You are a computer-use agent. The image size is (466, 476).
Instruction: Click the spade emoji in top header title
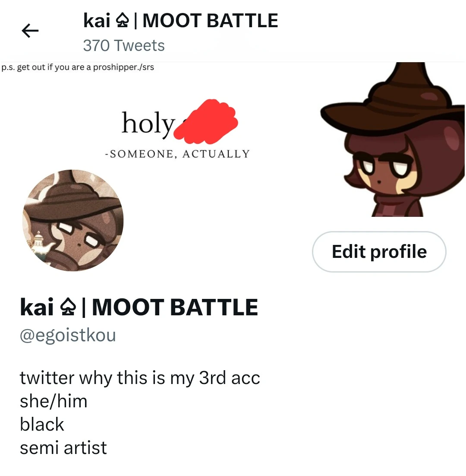coord(123,21)
